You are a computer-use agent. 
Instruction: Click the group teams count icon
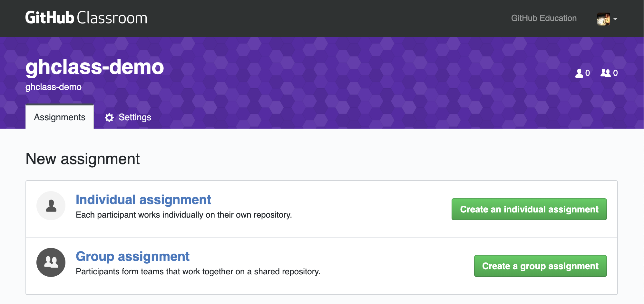click(x=605, y=73)
